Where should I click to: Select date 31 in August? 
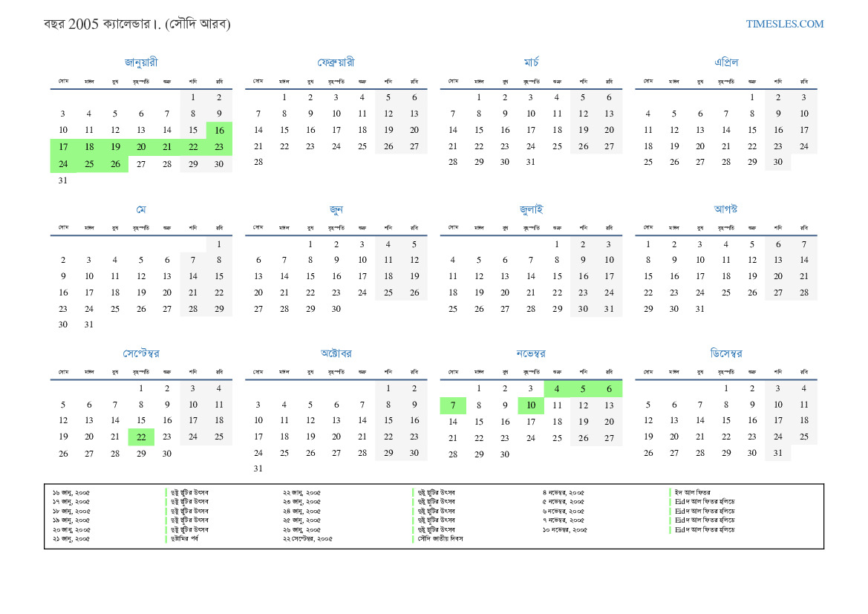pos(700,309)
